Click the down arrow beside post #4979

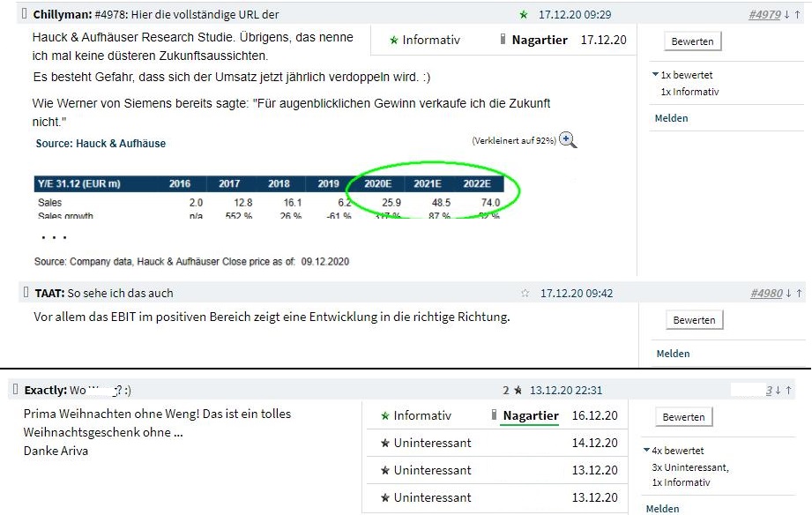pos(788,14)
